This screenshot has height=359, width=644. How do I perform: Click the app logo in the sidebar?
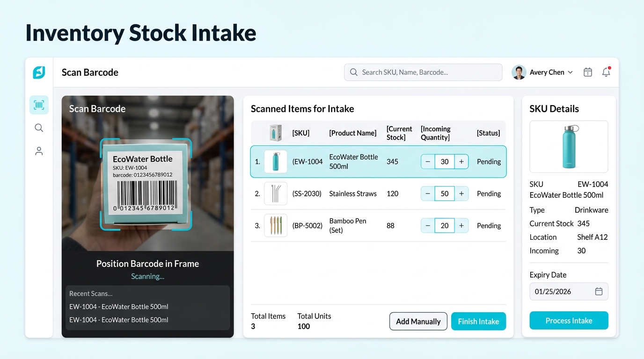click(39, 72)
